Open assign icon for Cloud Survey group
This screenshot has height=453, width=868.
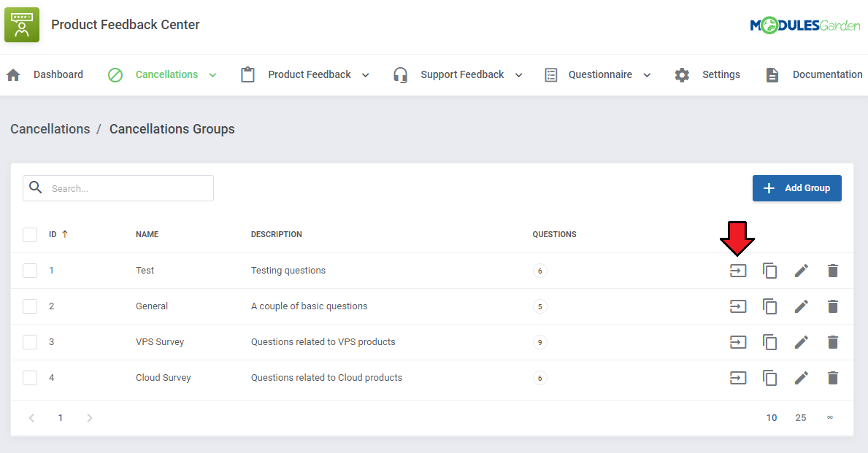pyautogui.click(x=738, y=378)
